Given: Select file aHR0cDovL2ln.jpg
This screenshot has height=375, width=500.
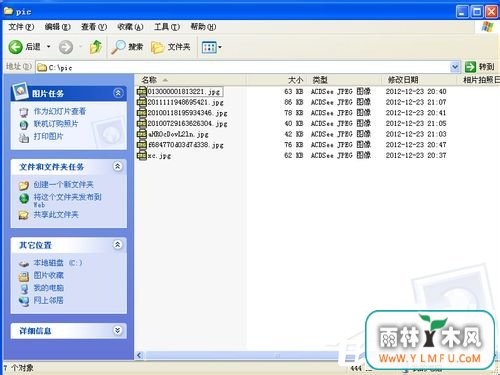Looking at the screenshot, I should point(178,134).
